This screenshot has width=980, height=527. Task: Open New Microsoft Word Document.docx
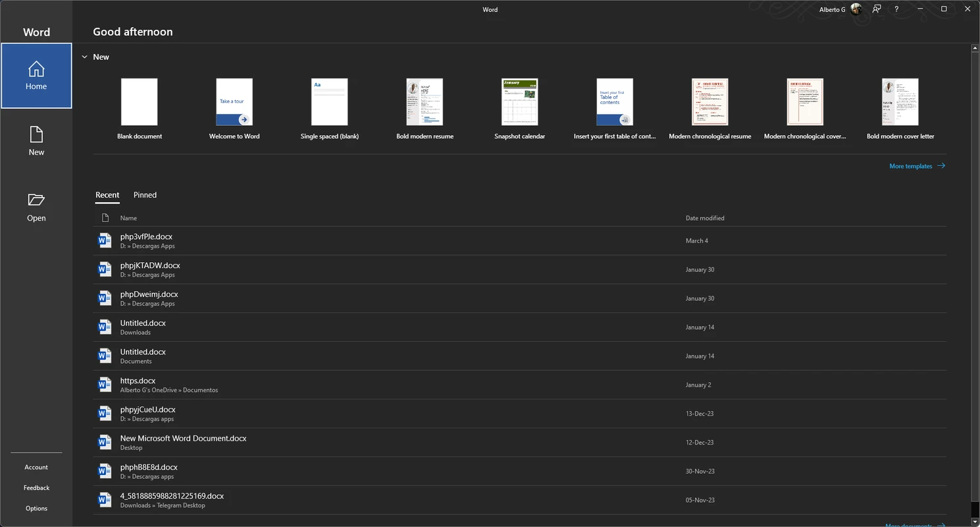519,443
